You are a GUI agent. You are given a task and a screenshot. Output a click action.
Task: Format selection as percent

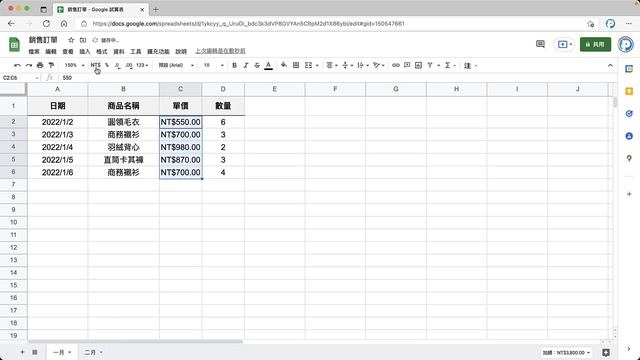[107, 65]
